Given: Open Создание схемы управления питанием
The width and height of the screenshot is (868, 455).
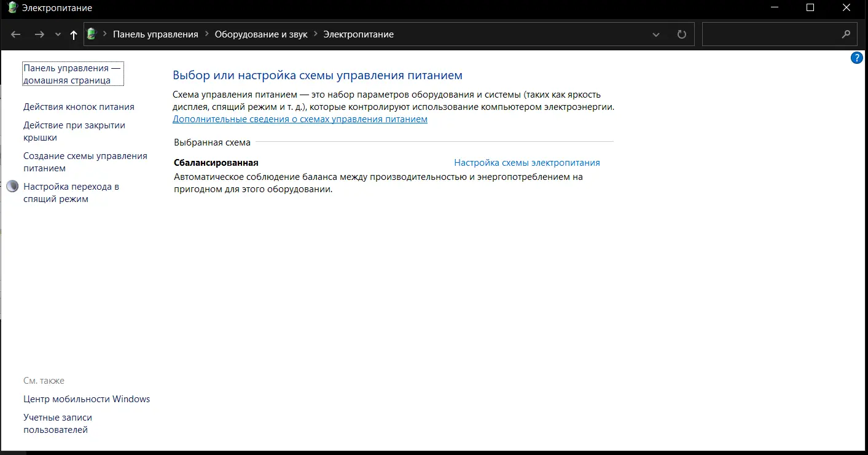Looking at the screenshot, I should coord(85,162).
